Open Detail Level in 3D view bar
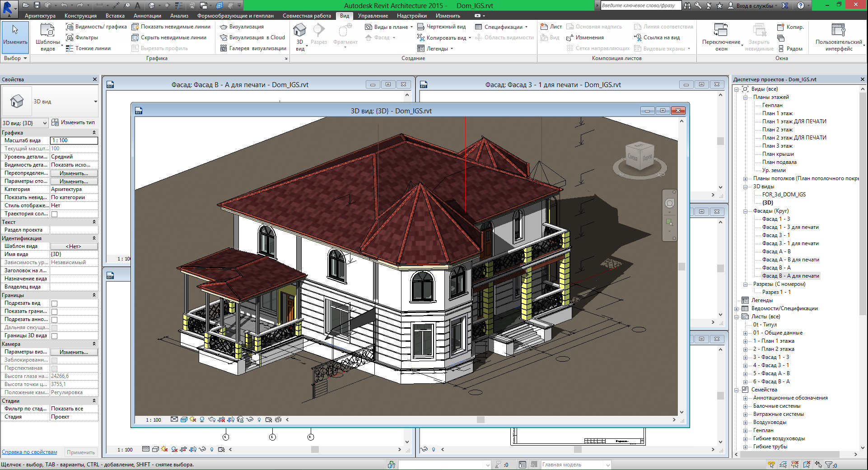This screenshot has width=868, height=470. click(x=174, y=419)
